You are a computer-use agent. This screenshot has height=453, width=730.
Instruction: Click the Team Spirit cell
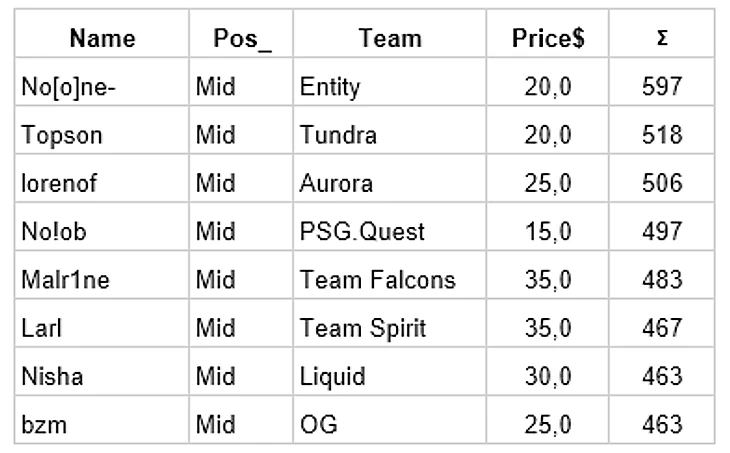[x=363, y=328]
